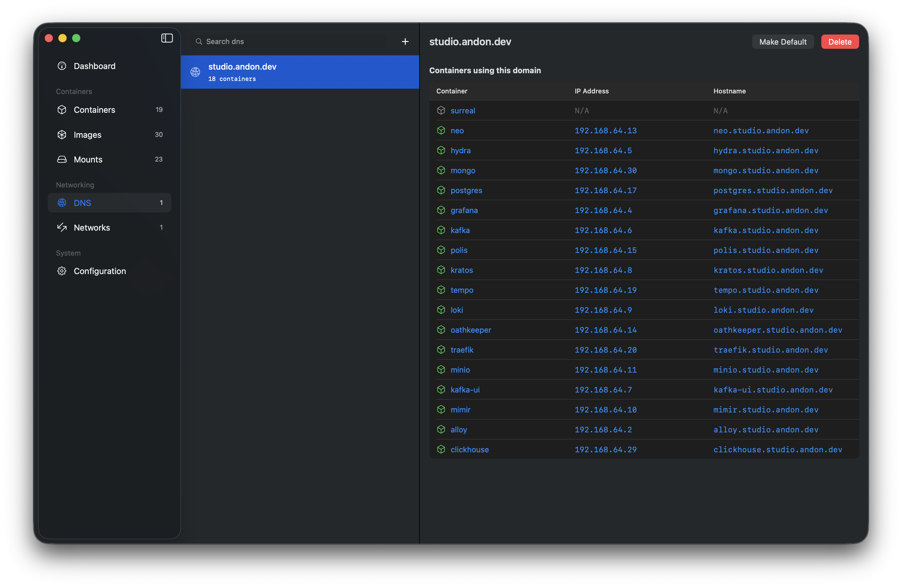Go to Images in the sidebar
The height and width of the screenshot is (588, 902).
(x=110, y=135)
